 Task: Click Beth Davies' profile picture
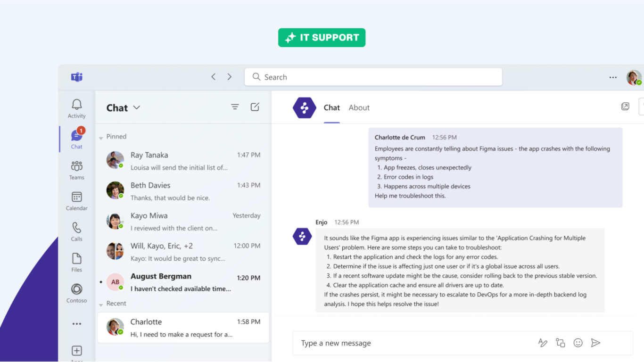tap(115, 190)
